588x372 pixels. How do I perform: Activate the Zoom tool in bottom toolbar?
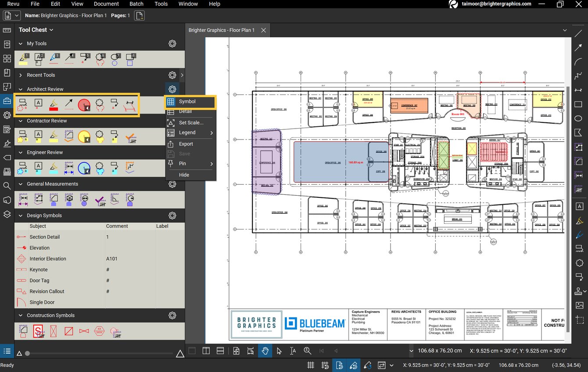click(x=307, y=351)
